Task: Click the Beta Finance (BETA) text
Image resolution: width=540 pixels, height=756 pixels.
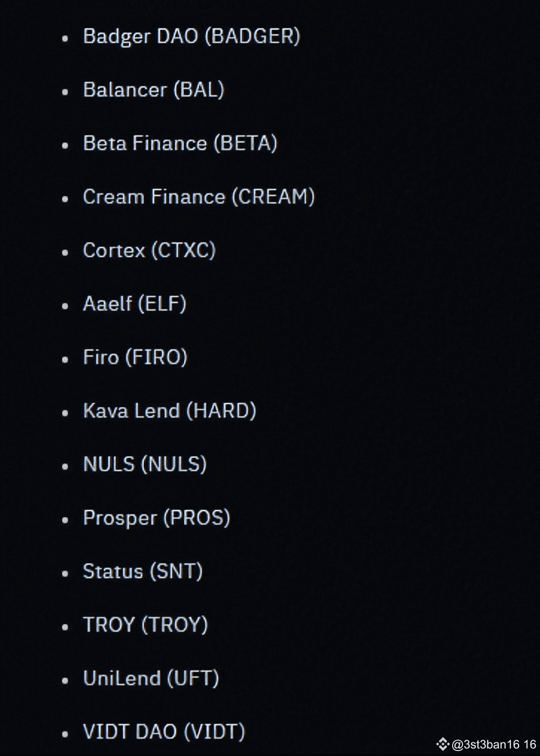Action: (x=180, y=143)
